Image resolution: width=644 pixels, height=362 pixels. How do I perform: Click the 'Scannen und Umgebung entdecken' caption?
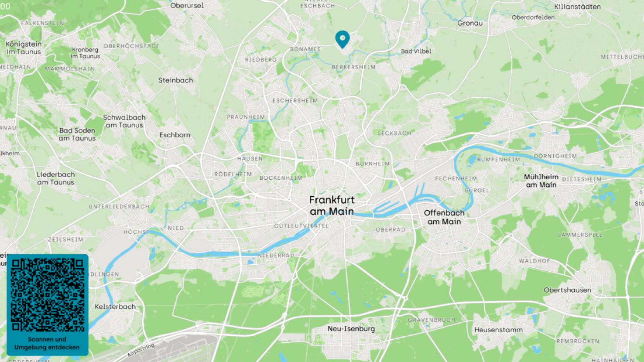(47, 343)
